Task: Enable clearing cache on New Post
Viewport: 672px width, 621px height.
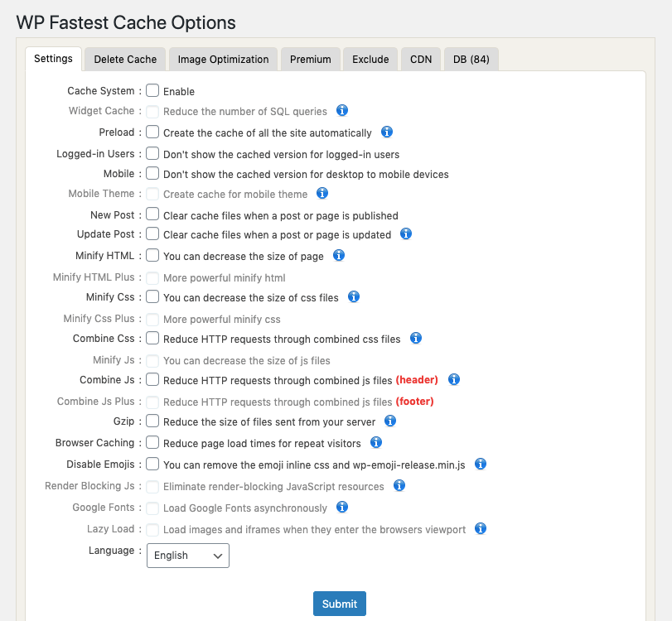Action: coord(152,214)
